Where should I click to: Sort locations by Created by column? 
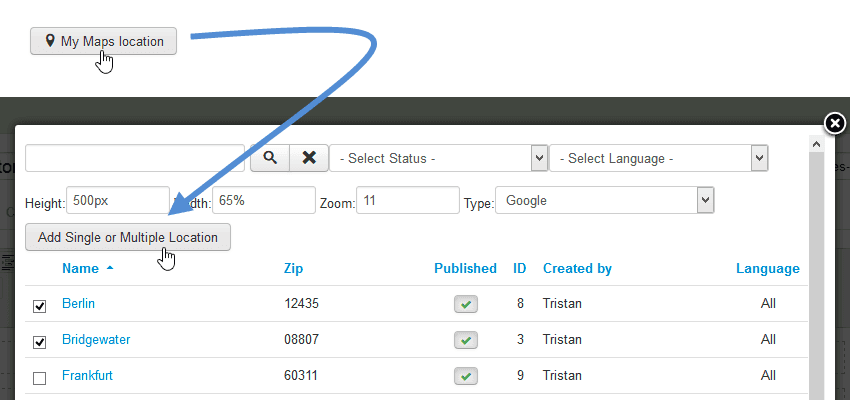[577, 268]
